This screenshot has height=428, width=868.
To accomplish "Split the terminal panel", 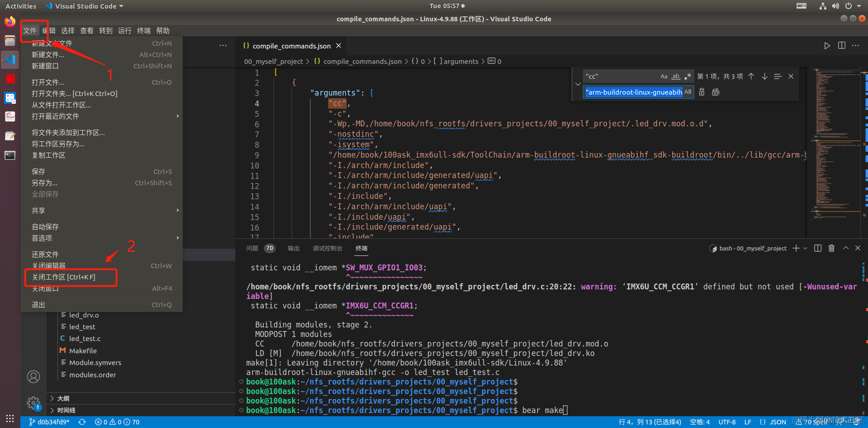I will tap(818, 248).
